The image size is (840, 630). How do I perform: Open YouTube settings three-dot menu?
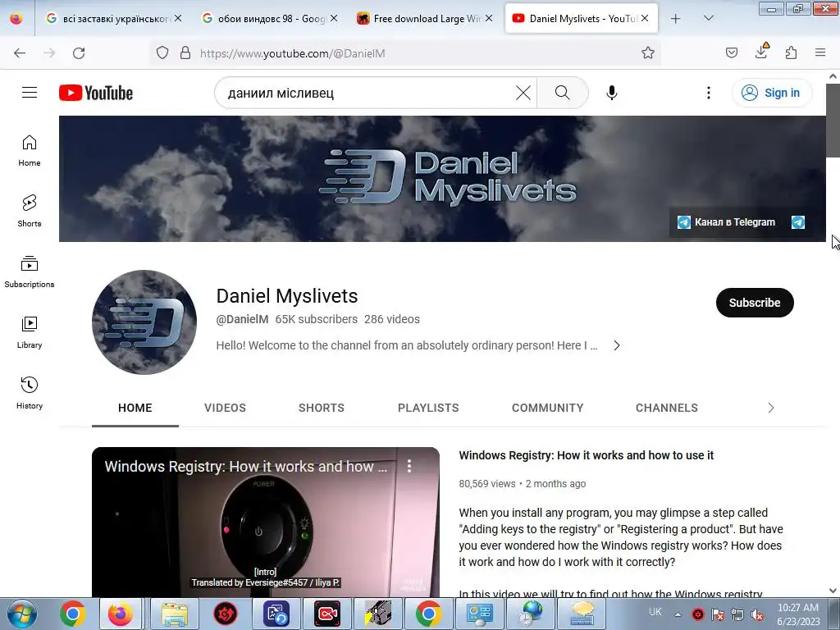coord(708,93)
